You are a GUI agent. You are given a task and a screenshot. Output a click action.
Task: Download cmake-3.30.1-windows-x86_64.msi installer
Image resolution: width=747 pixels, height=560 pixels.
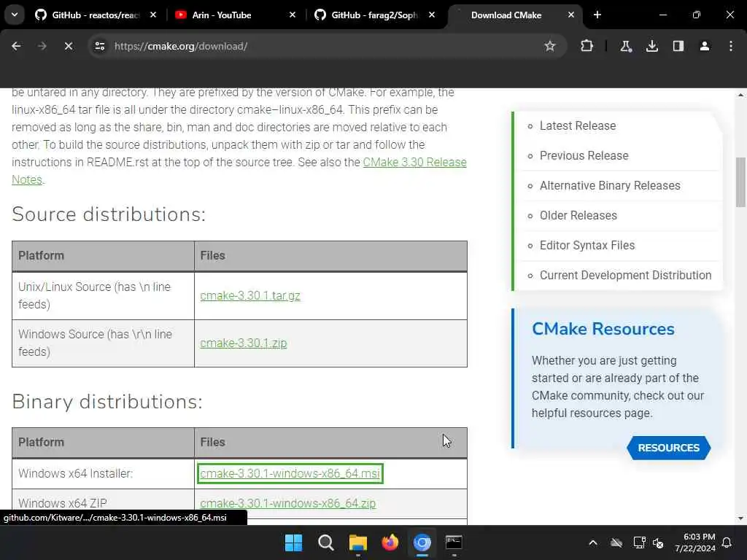point(290,474)
